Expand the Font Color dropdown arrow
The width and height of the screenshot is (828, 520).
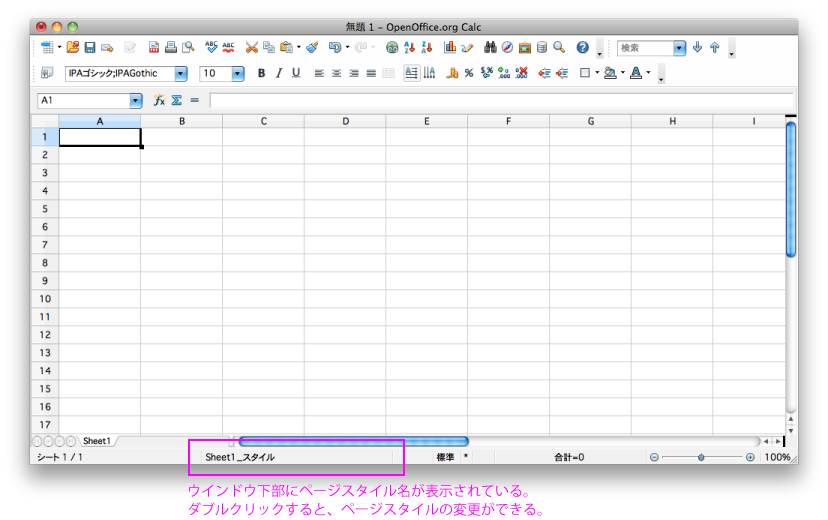point(648,73)
